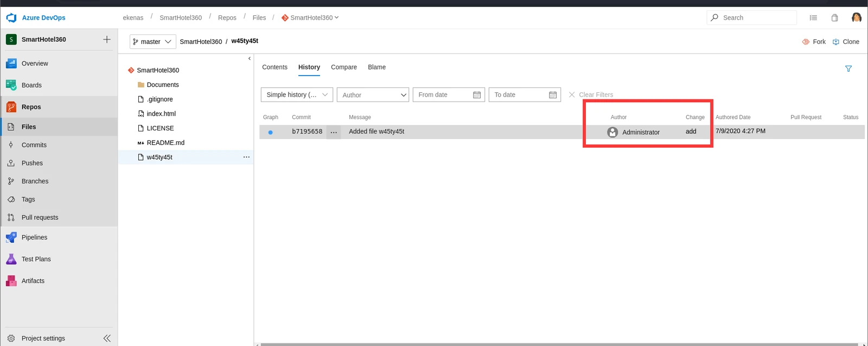Click the commit graph dot

click(x=270, y=132)
